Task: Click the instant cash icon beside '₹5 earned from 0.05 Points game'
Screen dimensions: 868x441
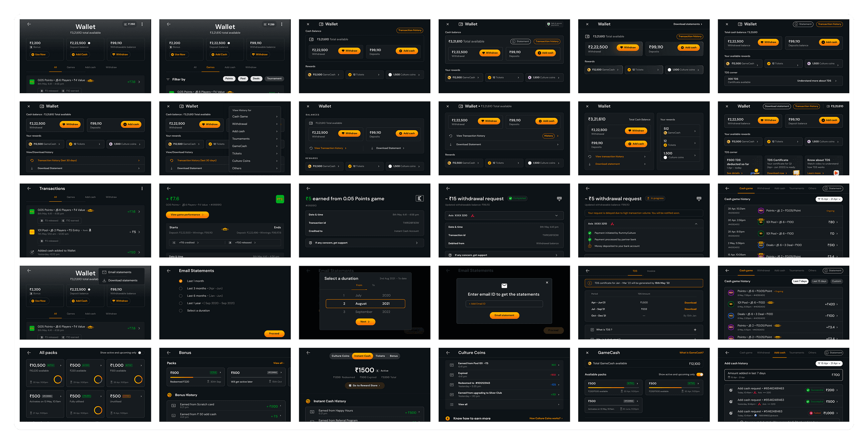Action: pyautogui.click(x=420, y=198)
